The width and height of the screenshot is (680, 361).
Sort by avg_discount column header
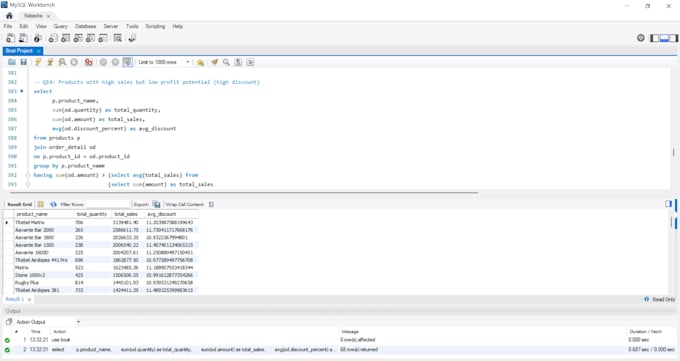[x=171, y=214]
